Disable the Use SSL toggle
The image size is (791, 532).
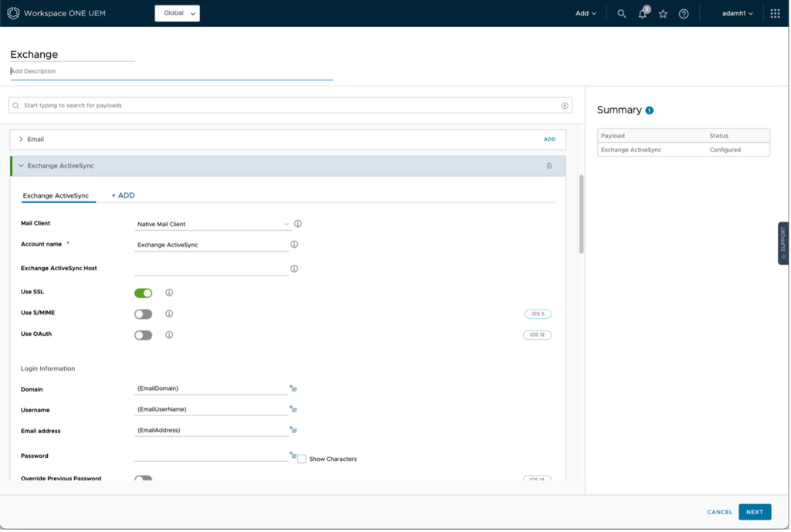click(143, 293)
